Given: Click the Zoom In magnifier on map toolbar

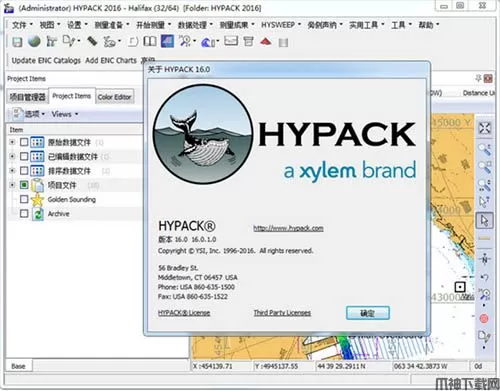Looking at the screenshot, I should (484, 149).
